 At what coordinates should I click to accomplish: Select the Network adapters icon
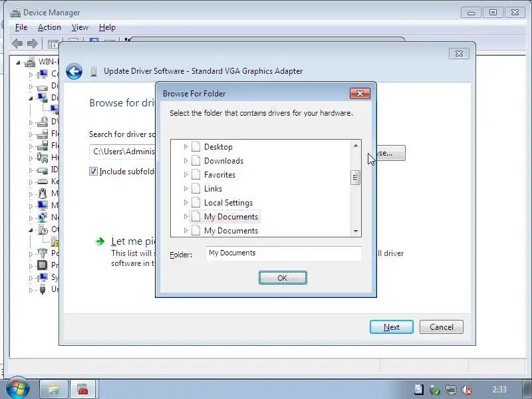43,217
